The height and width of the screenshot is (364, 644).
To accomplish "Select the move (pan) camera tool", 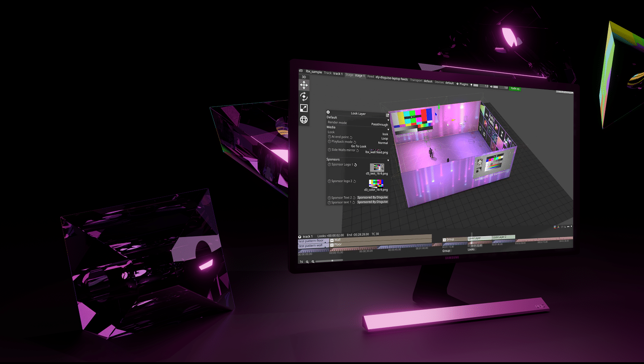I will tap(304, 85).
